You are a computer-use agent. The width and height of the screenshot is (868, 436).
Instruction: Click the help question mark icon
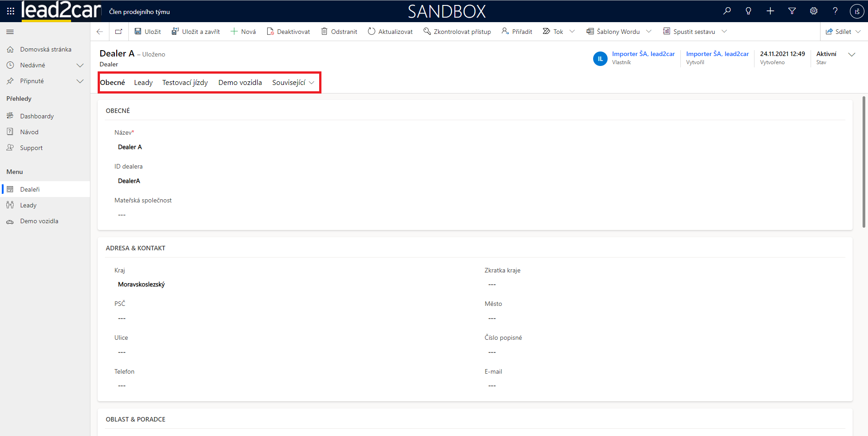coord(835,11)
